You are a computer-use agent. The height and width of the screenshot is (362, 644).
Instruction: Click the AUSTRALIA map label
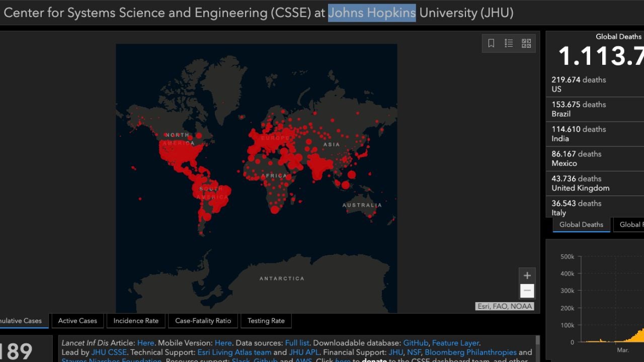pyautogui.click(x=362, y=205)
